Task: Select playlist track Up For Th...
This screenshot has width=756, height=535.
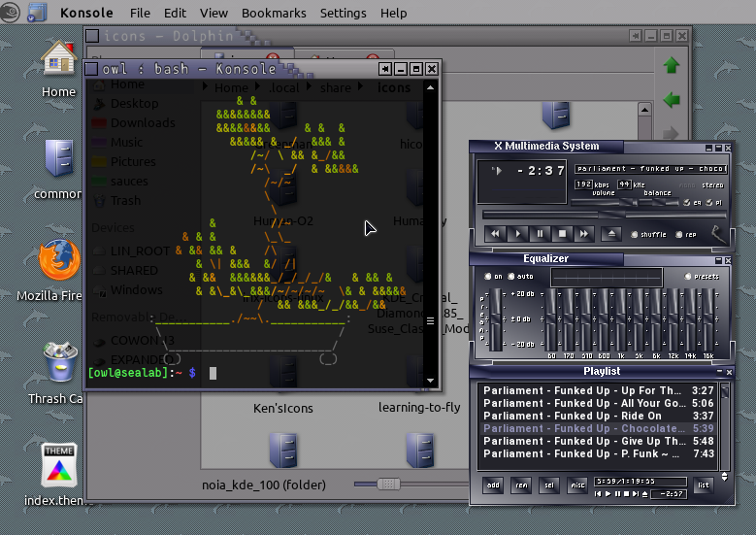Action: 598,390
